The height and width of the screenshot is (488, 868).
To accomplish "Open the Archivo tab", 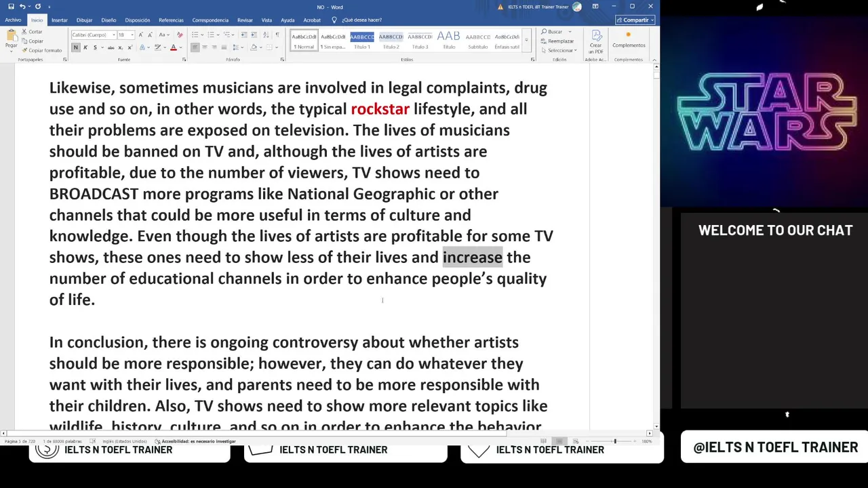I will click(x=13, y=20).
